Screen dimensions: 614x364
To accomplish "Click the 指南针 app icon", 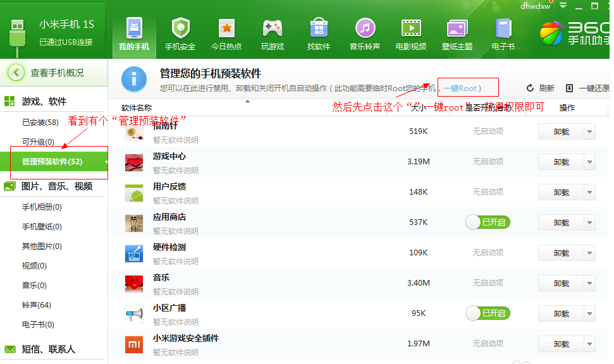I will (x=134, y=132).
